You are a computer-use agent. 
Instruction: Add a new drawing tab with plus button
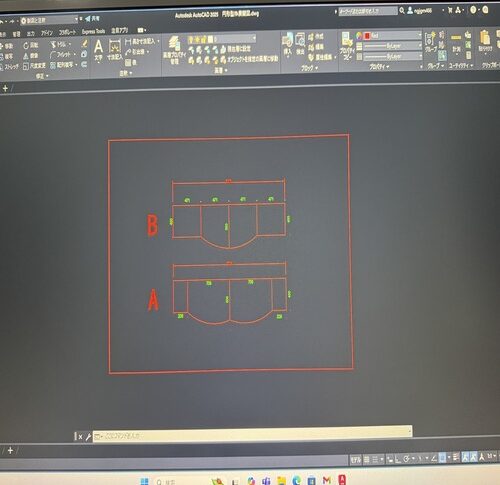5,88
